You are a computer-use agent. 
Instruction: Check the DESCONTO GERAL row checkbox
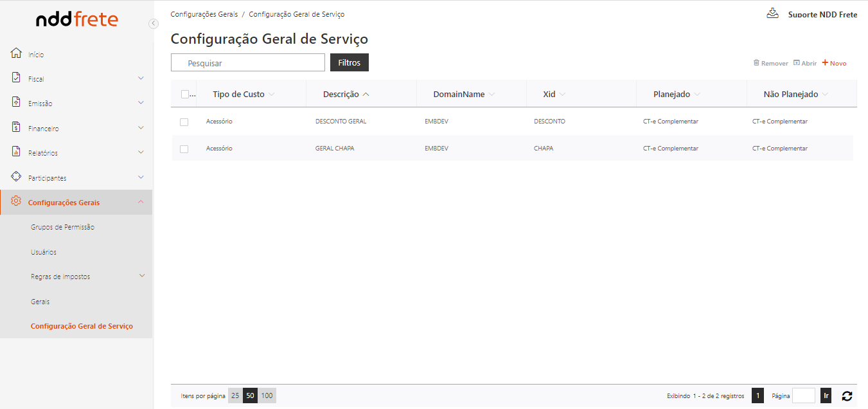[184, 122]
